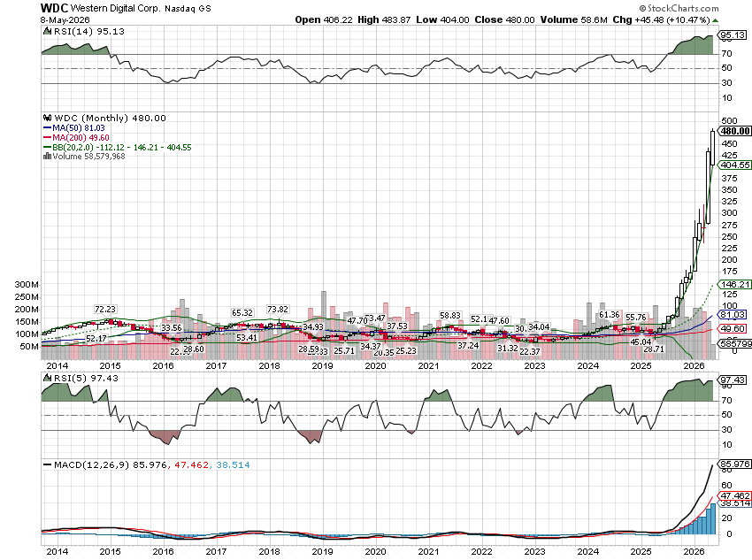The image size is (752, 560).
Task: Click the 97.43 RSI(5) value tag on right
Action: click(733, 380)
